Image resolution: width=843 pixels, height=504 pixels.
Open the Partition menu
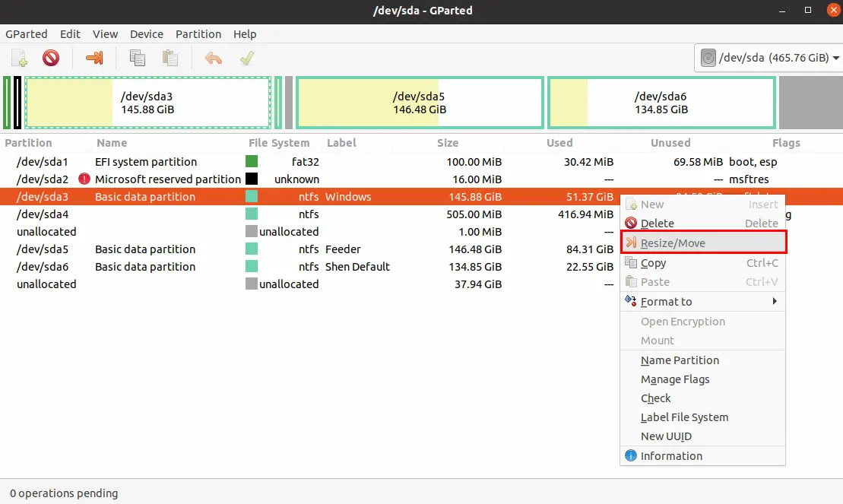198,34
